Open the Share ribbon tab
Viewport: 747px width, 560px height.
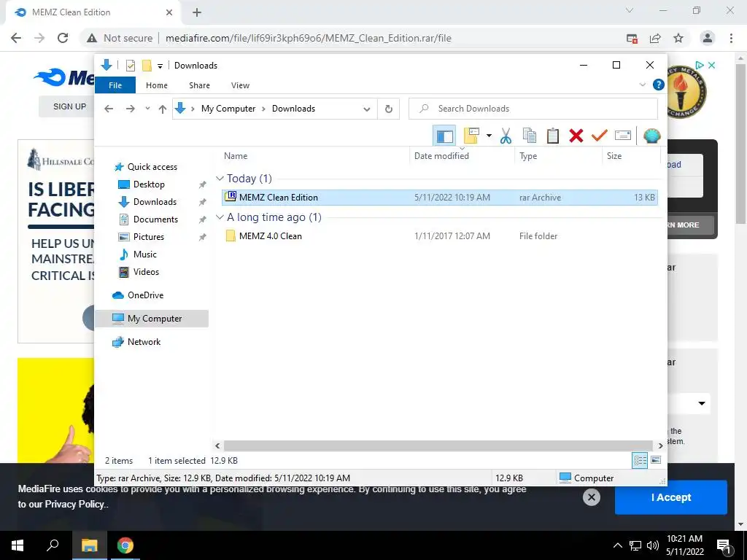pos(199,85)
